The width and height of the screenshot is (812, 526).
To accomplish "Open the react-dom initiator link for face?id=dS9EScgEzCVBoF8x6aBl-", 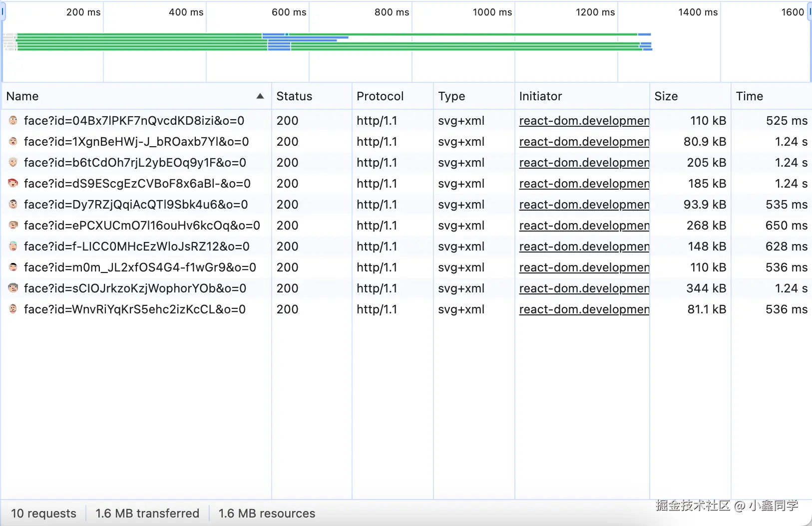I will tap(584, 184).
